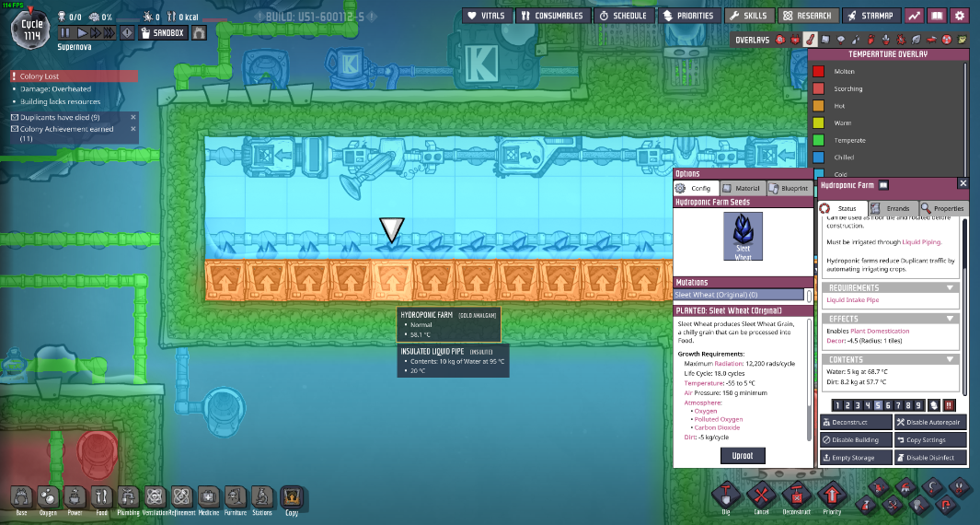980x525 pixels.
Task: Switch to the Blueprint tab
Action: coord(790,188)
